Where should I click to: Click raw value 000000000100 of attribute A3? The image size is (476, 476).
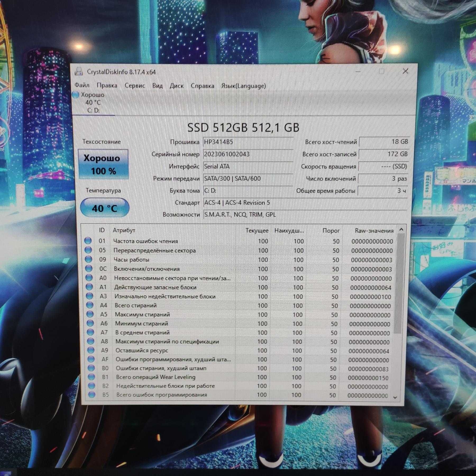click(370, 297)
